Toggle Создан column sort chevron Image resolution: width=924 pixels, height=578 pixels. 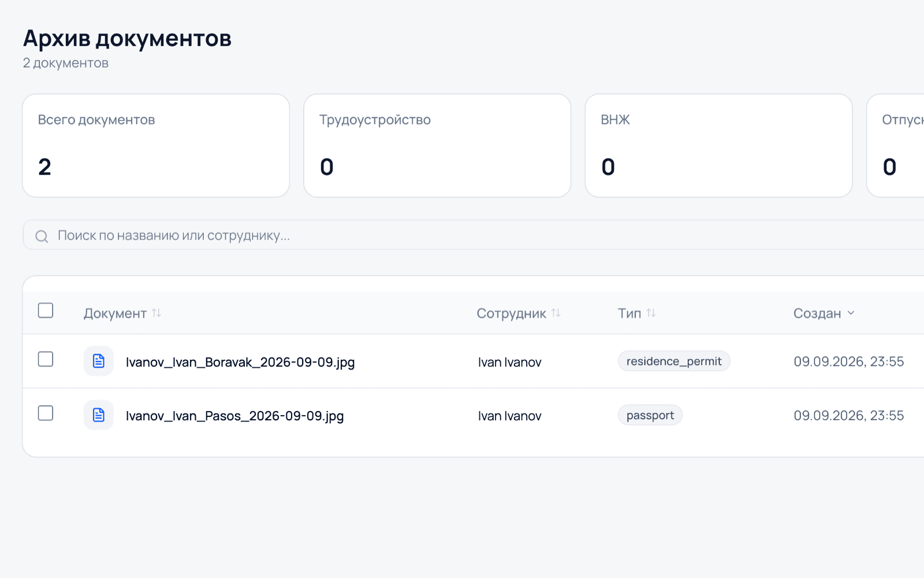(851, 313)
